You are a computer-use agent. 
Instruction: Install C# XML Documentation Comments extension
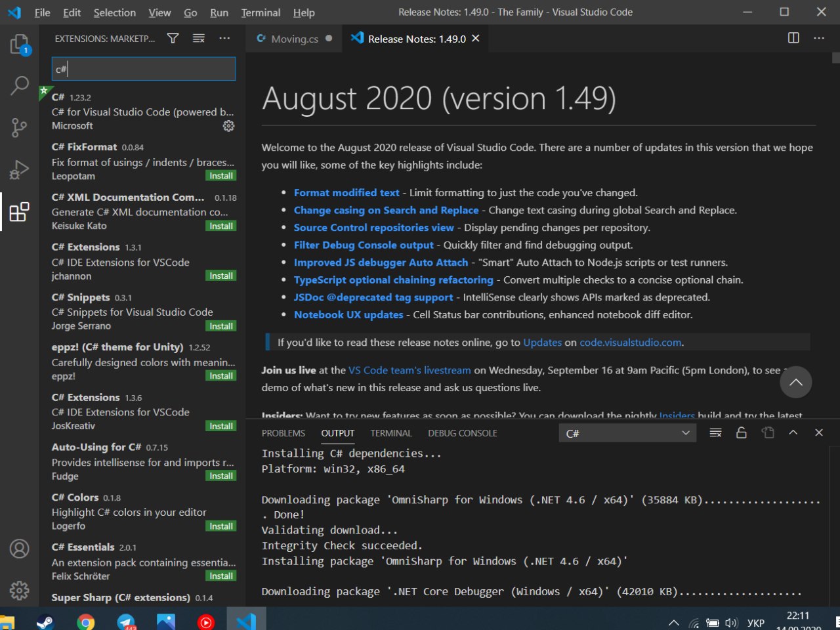pyautogui.click(x=221, y=226)
